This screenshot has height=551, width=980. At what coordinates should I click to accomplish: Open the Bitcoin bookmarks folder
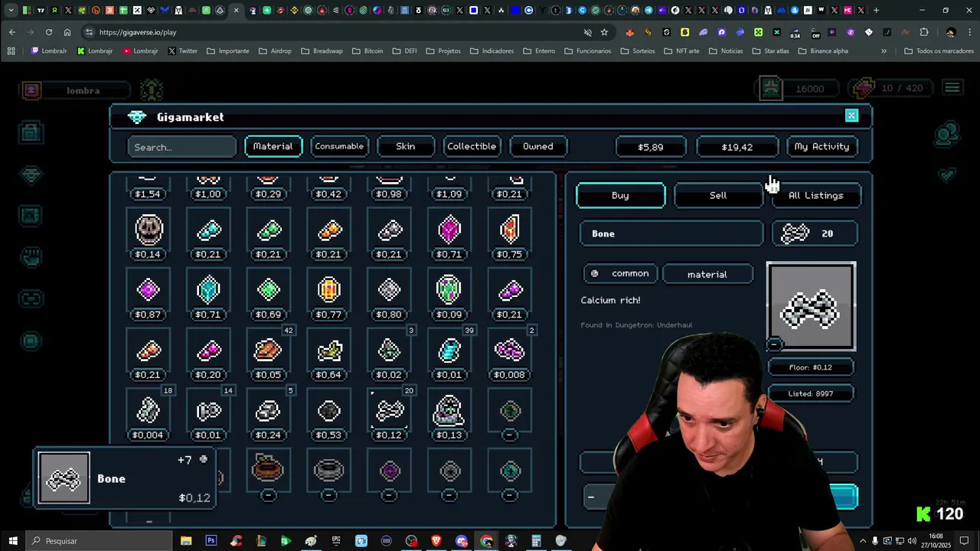tap(367, 51)
